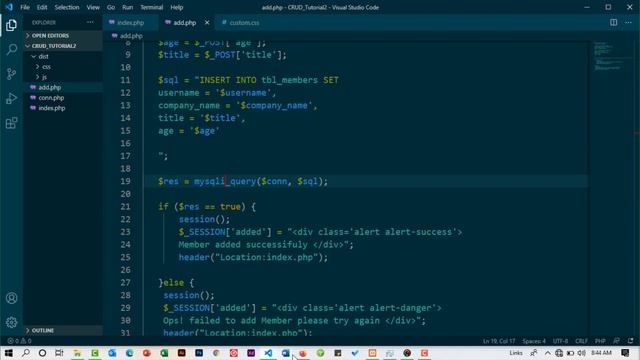Open editor More Actions ellipsis
The width and height of the screenshot is (640, 360).
coord(628,22)
